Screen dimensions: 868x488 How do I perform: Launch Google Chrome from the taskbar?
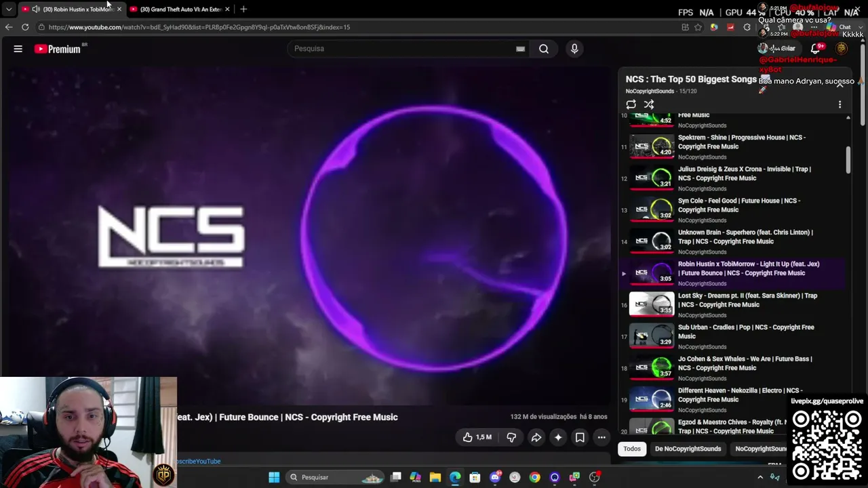[535, 477]
